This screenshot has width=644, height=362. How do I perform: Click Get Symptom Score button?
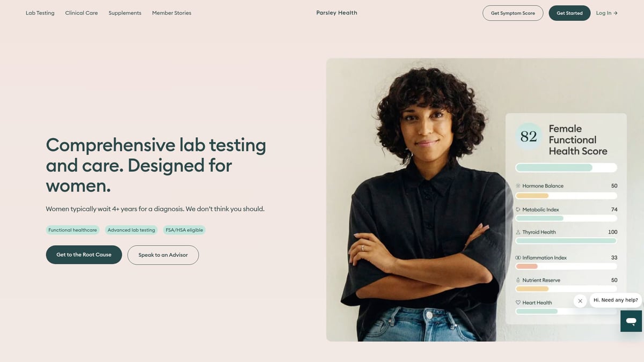513,13
